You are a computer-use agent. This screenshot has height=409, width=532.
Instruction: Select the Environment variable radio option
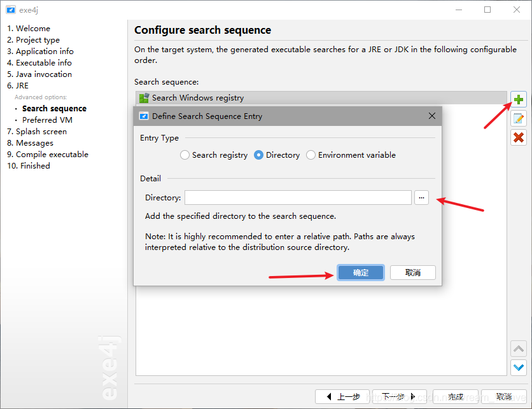point(311,155)
